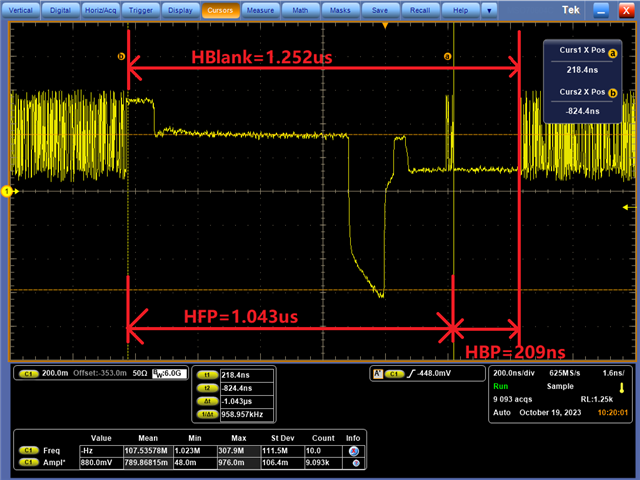Click the Offset:-353.0m readout
The image size is (640, 480).
coord(100,373)
